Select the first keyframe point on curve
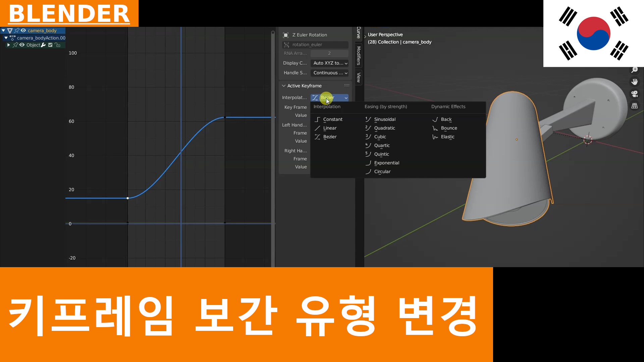Viewport: 644px width, 362px height. coord(127,198)
